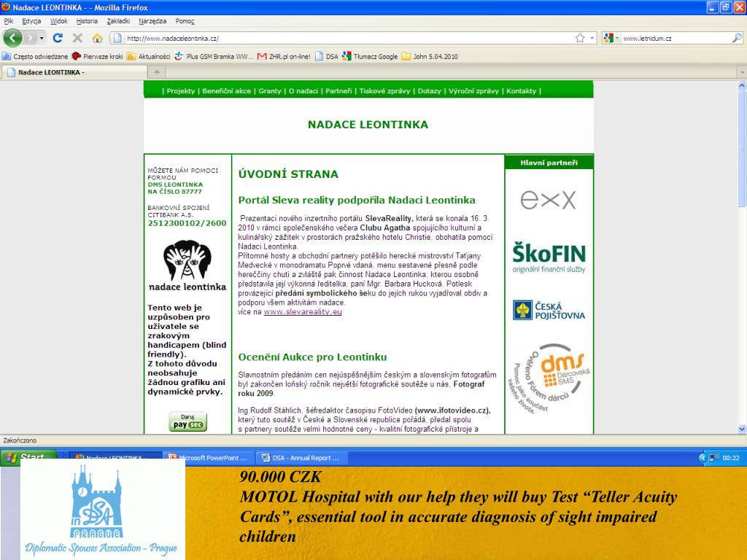Open a new tab with plus button
Image resolution: width=747 pixels, height=560 pixels.
[x=157, y=72]
